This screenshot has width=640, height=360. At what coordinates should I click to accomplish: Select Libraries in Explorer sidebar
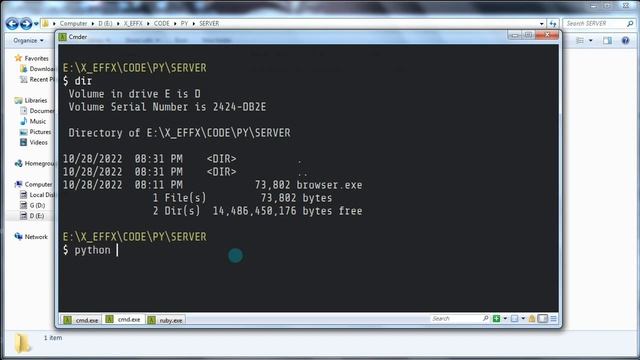tap(36, 100)
